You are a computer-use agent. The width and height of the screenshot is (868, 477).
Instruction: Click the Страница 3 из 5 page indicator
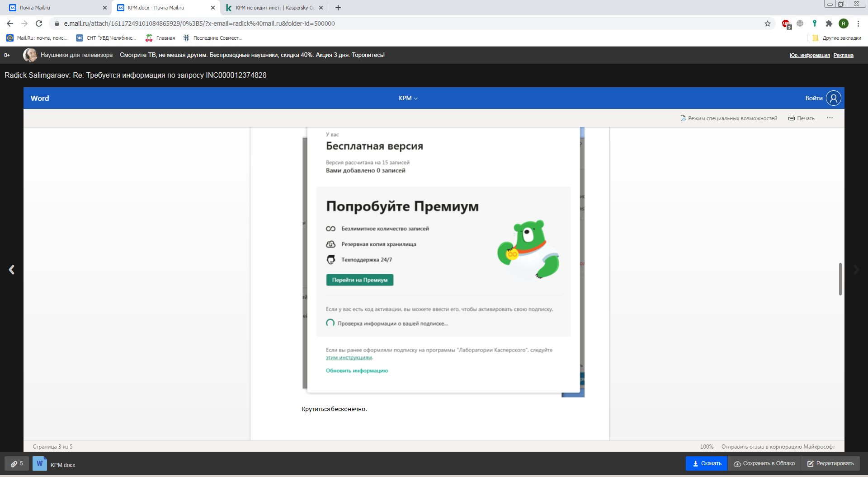pos(52,447)
